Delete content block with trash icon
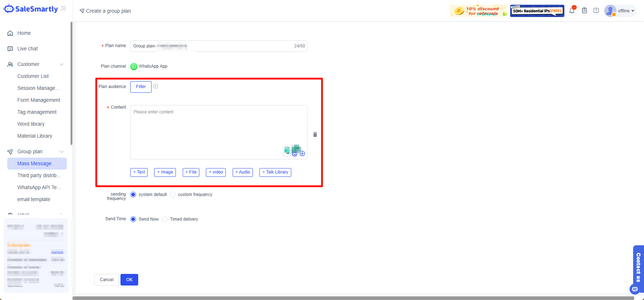This screenshot has width=644, height=300. [x=315, y=134]
